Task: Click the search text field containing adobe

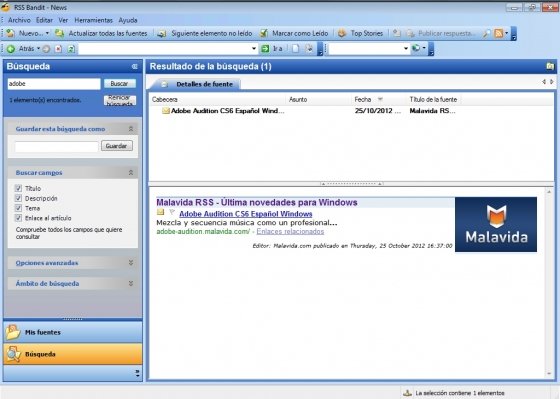Action: [x=54, y=84]
